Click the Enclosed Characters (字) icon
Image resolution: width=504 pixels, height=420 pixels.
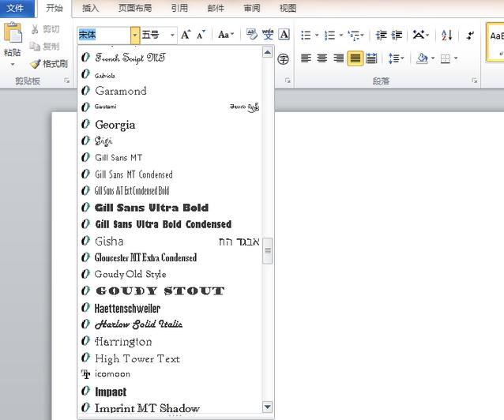tap(283, 58)
